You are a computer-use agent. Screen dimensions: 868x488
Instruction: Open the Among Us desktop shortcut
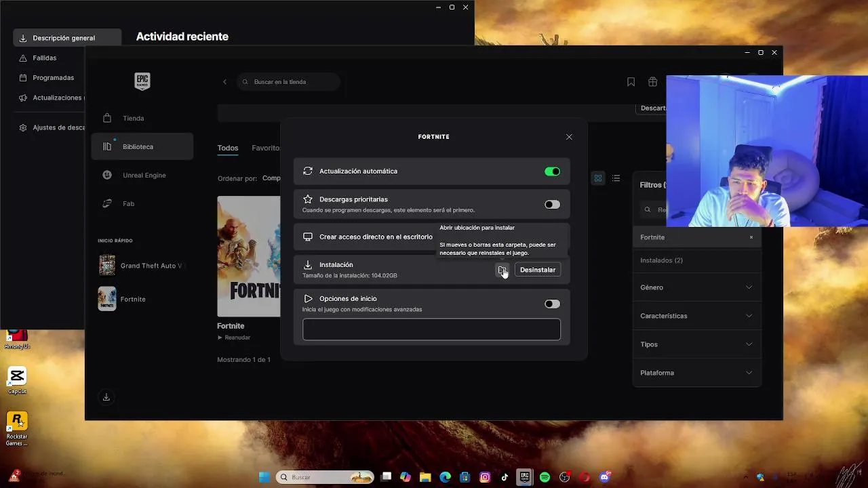(x=17, y=340)
